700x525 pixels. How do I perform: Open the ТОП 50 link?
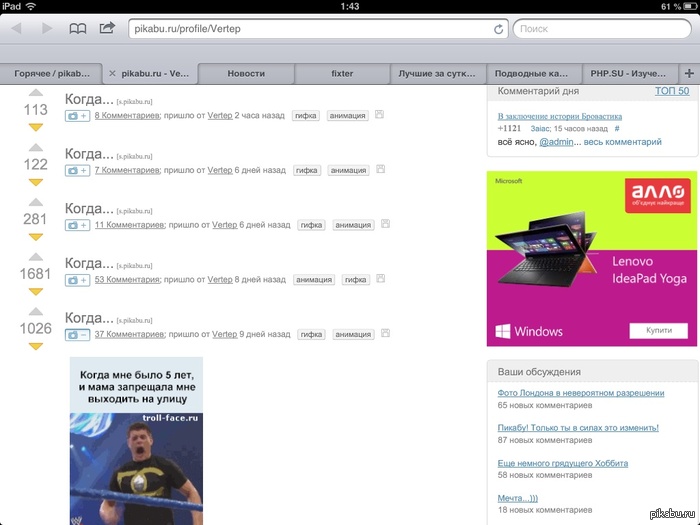tap(671, 91)
